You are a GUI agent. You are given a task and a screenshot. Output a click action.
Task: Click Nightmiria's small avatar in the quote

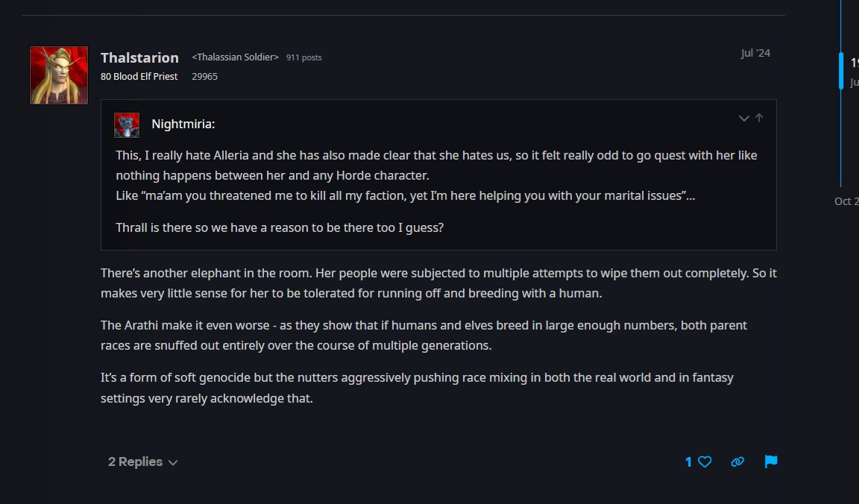(127, 125)
